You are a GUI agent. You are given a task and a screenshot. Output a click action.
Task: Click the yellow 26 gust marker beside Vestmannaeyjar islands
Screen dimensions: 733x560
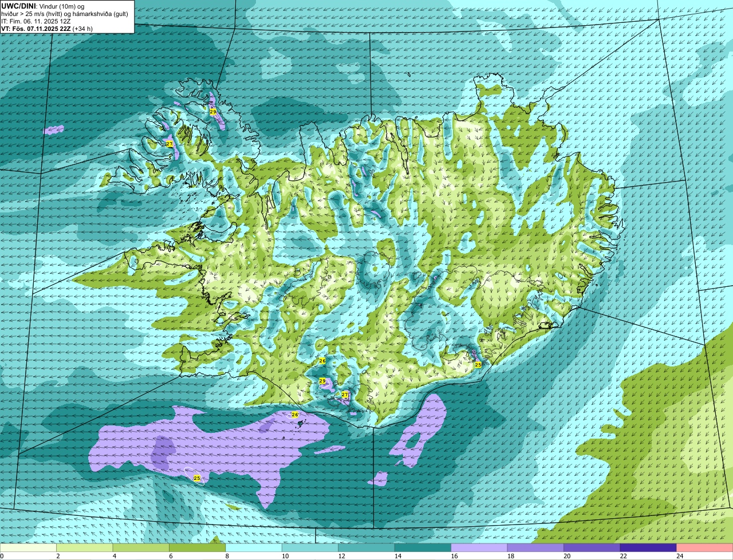(x=295, y=415)
